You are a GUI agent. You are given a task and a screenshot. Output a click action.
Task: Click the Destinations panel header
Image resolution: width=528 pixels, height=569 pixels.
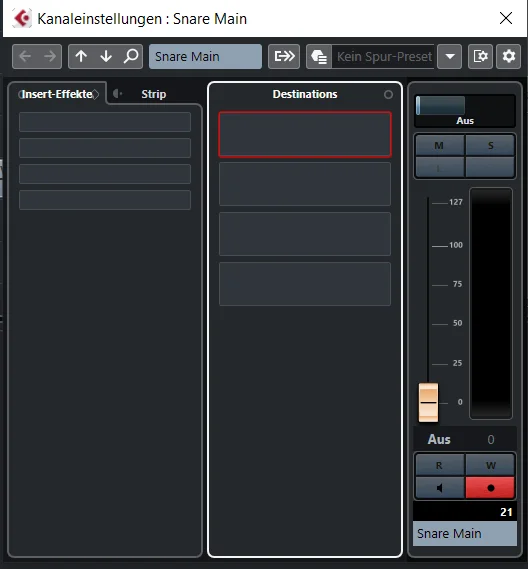pos(305,94)
